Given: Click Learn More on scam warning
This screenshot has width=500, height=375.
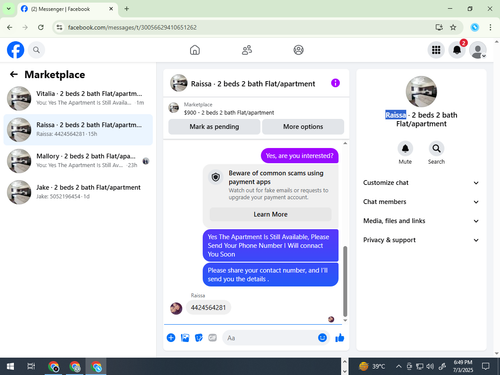Looking at the screenshot, I should tap(270, 214).
